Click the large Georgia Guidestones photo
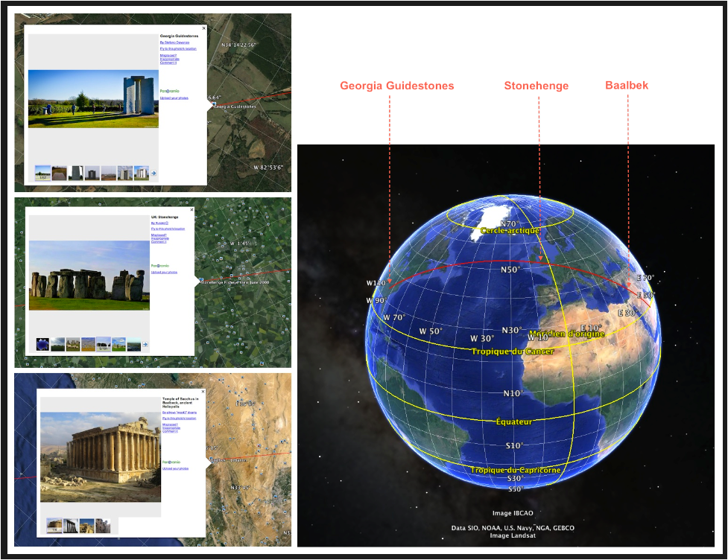Viewport: 728px width, 560px height. tap(93, 99)
